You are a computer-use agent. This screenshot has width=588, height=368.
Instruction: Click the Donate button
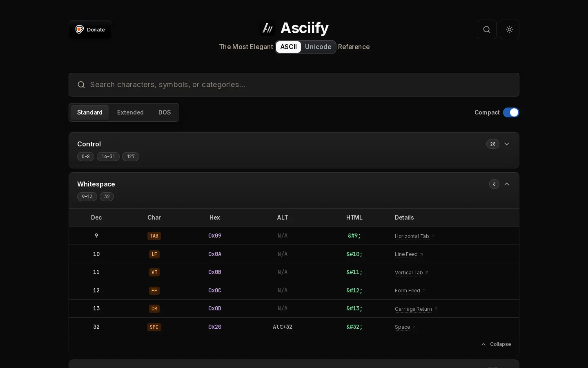coord(90,29)
